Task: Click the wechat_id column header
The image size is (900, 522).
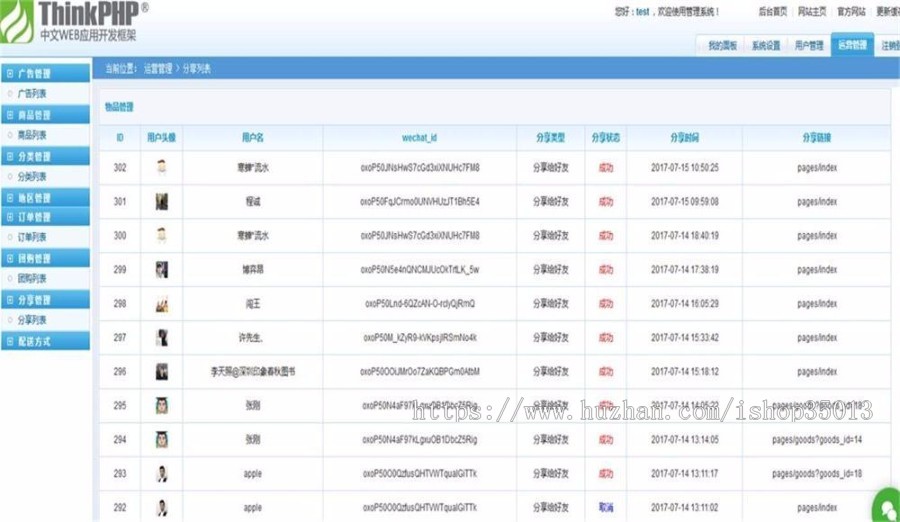Action: (x=420, y=138)
